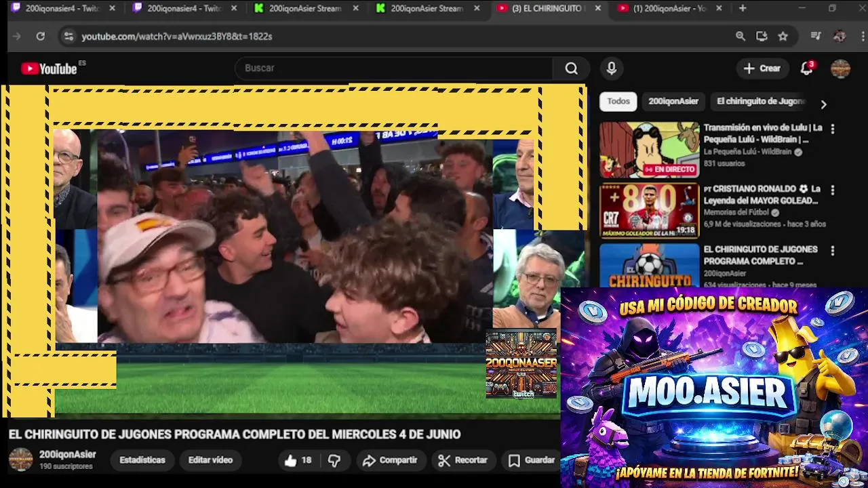Image resolution: width=868 pixels, height=488 pixels.
Task: Click the MOO.ASIER Fortnite creator code banner
Action: point(714,387)
